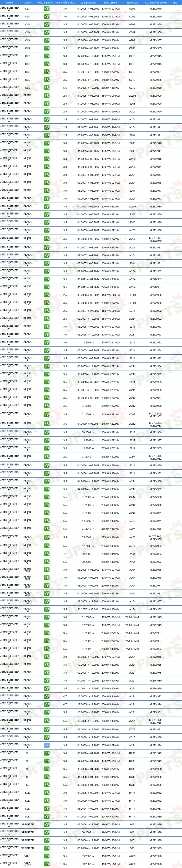Click the 224kW / 305KM power cell

pyautogui.click(x=110, y=817)
